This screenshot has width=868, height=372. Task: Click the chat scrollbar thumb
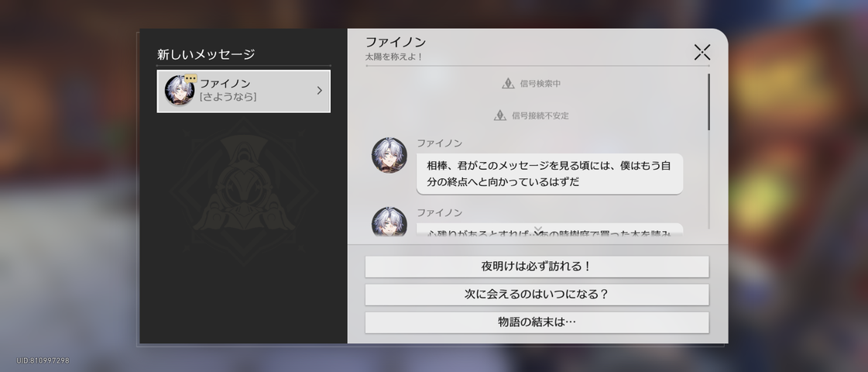click(x=708, y=102)
